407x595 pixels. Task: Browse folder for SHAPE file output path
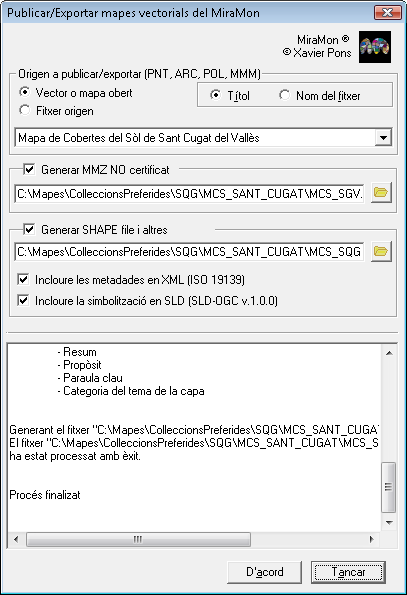click(381, 251)
